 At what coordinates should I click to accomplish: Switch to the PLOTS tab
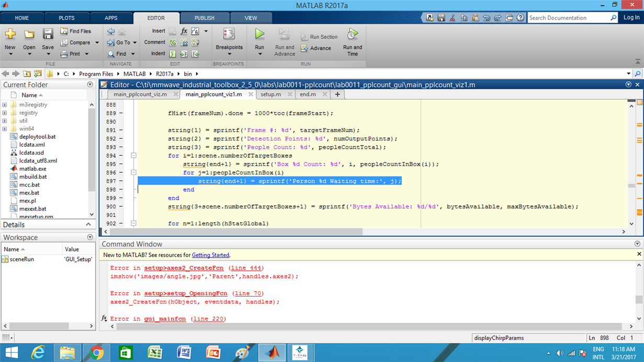pyautogui.click(x=66, y=18)
